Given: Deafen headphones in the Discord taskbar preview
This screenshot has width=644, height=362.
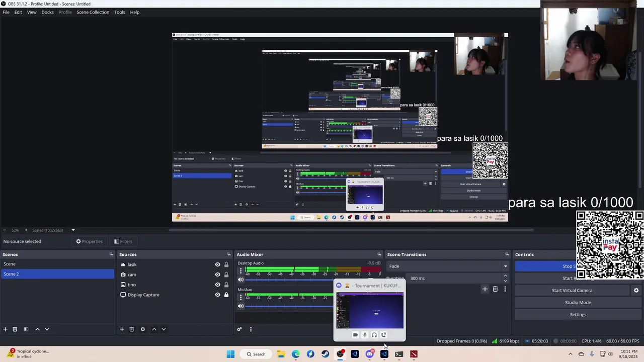Looking at the screenshot, I should click(x=374, y=335).
